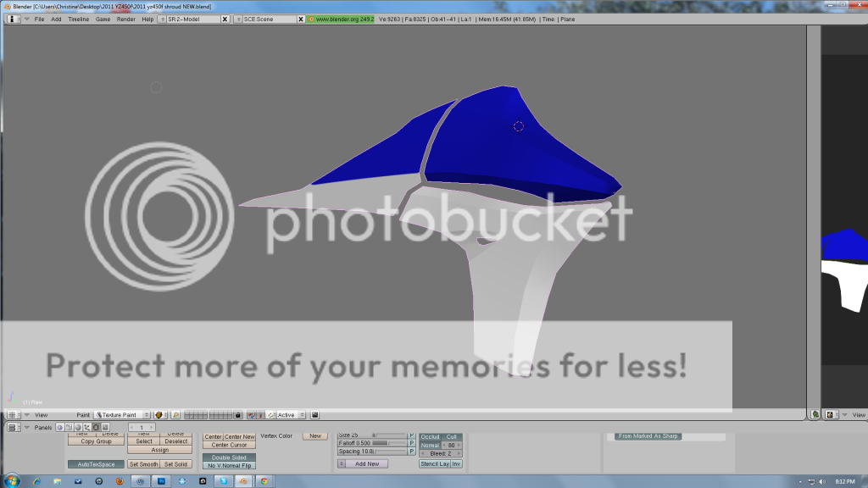Adjust the brush Size slider

[x=373, y=435]
